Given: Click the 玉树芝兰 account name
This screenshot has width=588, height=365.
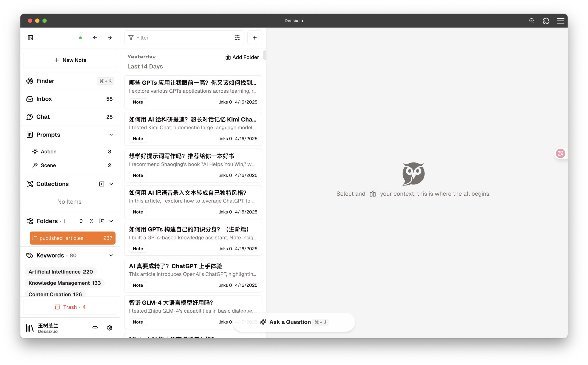Looking at the screenshot, I should coord(48,325).
